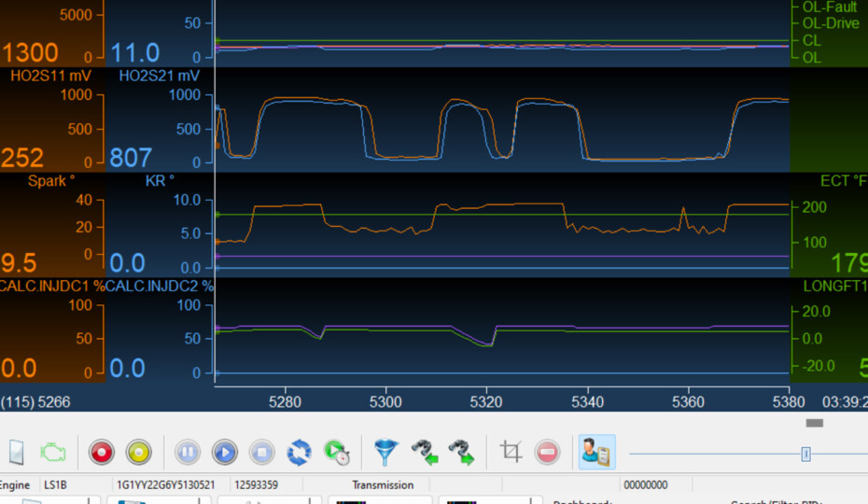Image resolution: width=868 pixels, height=504 pixels.
Task: Toggle the user clipboard profile icon
Action: (596, 452)
